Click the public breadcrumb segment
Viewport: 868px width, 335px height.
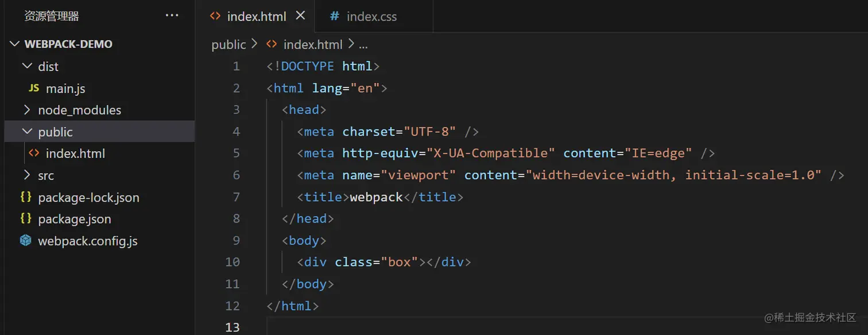click(x=228, y=45)
